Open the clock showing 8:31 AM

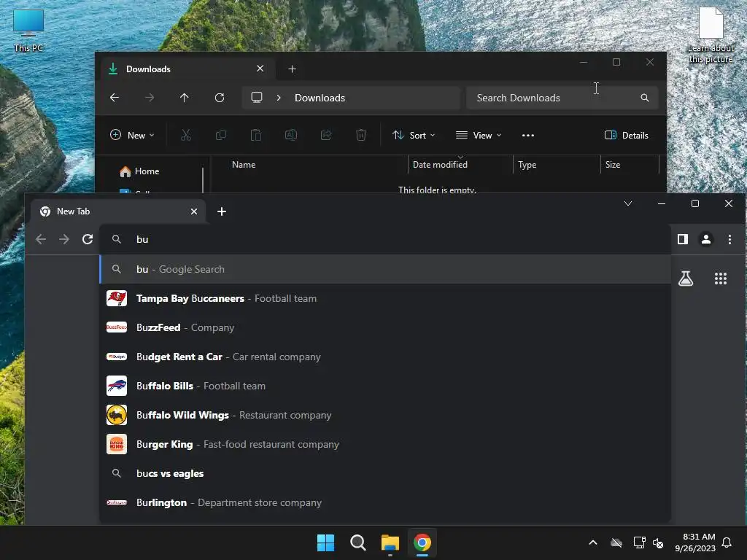pos(695,542)
